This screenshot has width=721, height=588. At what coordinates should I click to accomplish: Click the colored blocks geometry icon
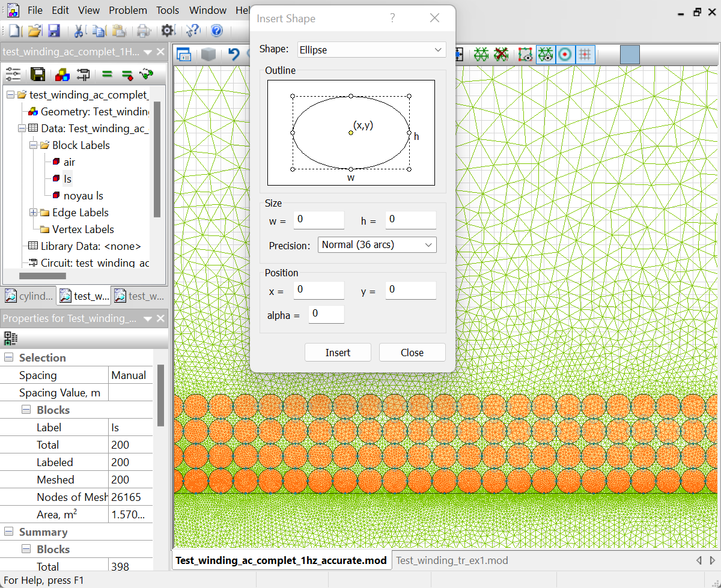(x=61, y=74)
